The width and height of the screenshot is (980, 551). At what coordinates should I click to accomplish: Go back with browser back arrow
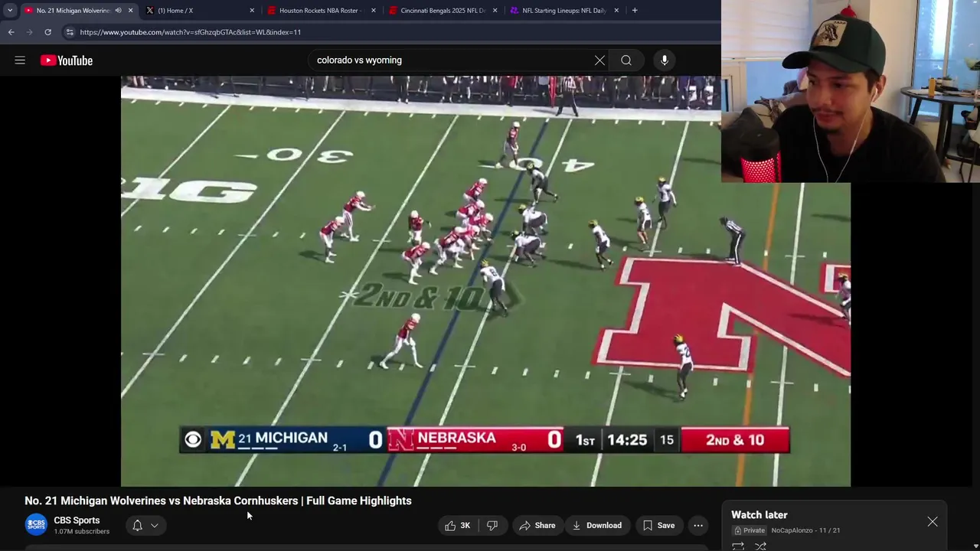pyautogui.click(x=11, y=32)
